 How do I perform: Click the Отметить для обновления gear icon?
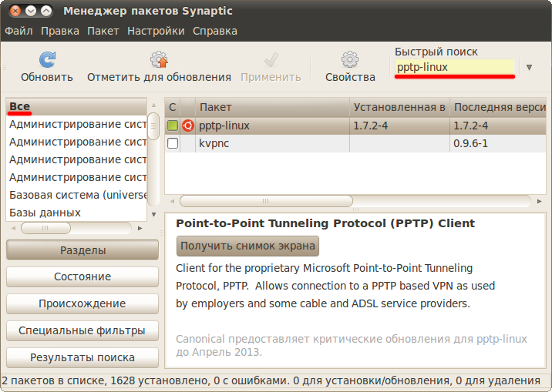(x=159, y=59)
